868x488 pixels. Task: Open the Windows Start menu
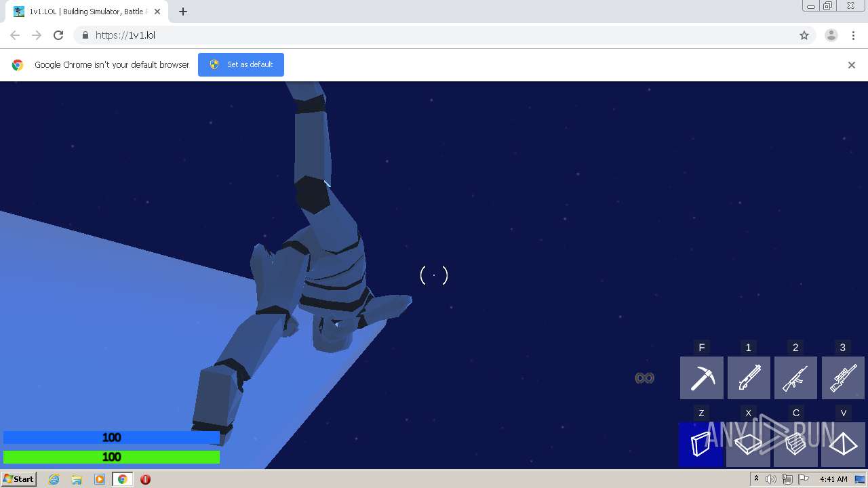18,479
